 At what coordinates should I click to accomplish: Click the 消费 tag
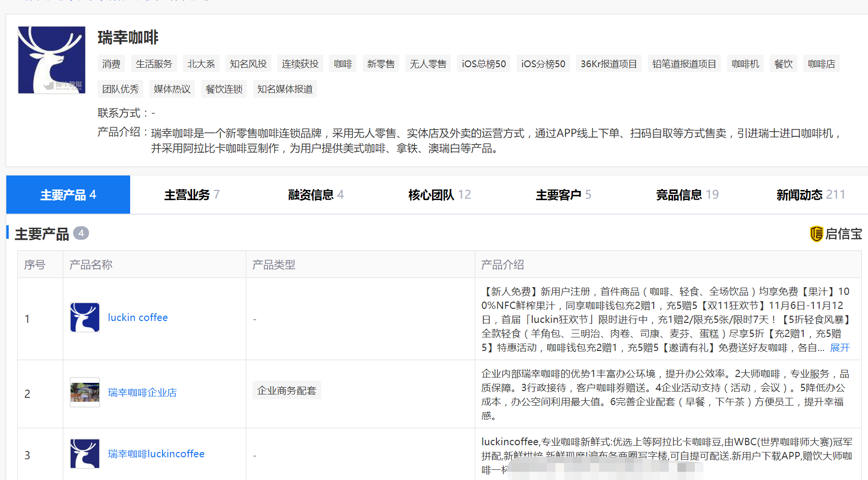(x=111, y=64)
